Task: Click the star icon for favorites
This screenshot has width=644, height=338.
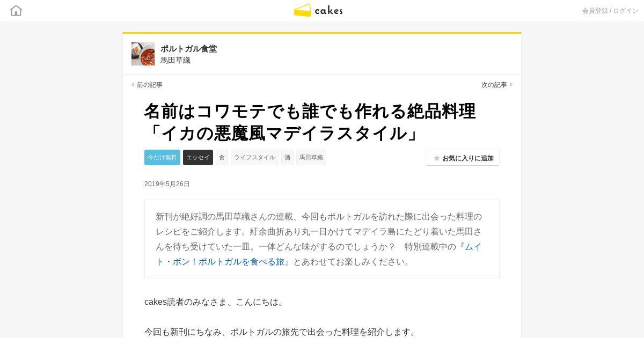Action: (437, 158)
